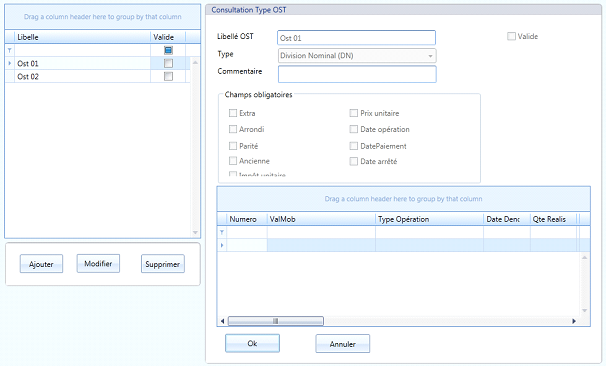Click the filter funnel icon in operations grid
This screenshot has height=366, width=607.
point(222,232)
